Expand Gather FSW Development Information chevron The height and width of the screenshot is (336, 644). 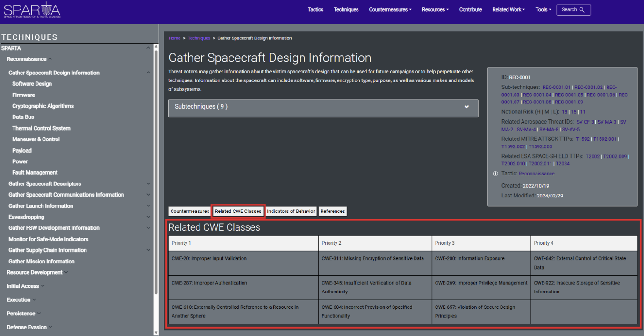point(148,228)
